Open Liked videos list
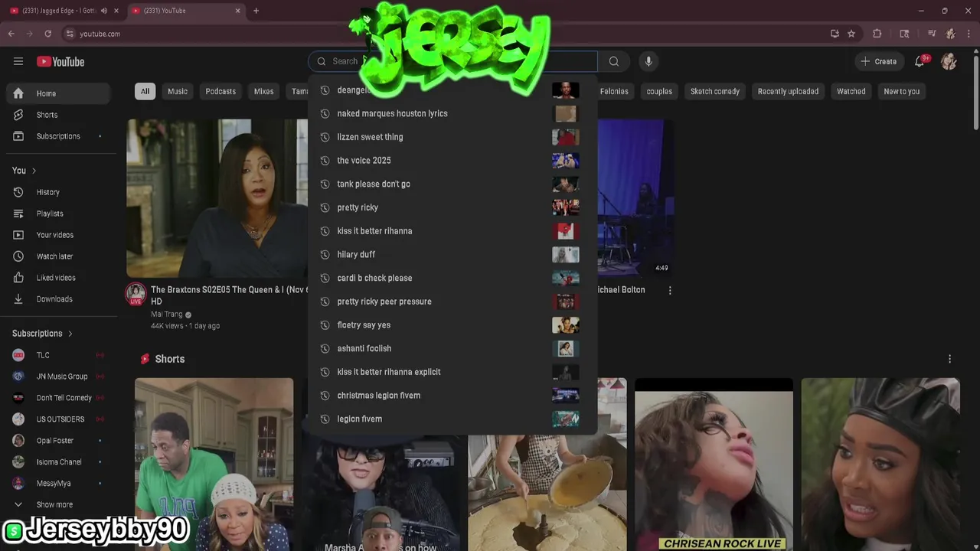The height and width of the screenshot is (551, 980). [x=59, y=278]
